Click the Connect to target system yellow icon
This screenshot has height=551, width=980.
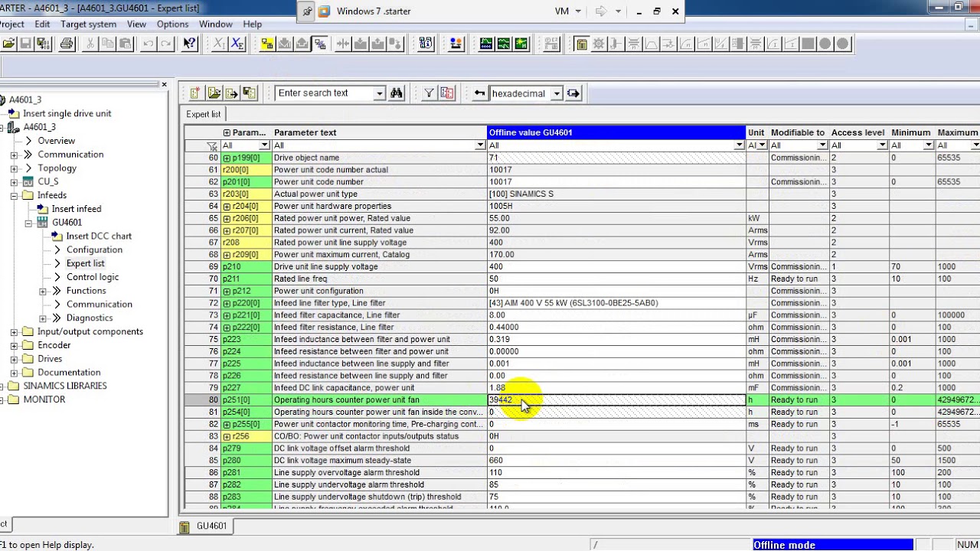click(x=267, y=44)
